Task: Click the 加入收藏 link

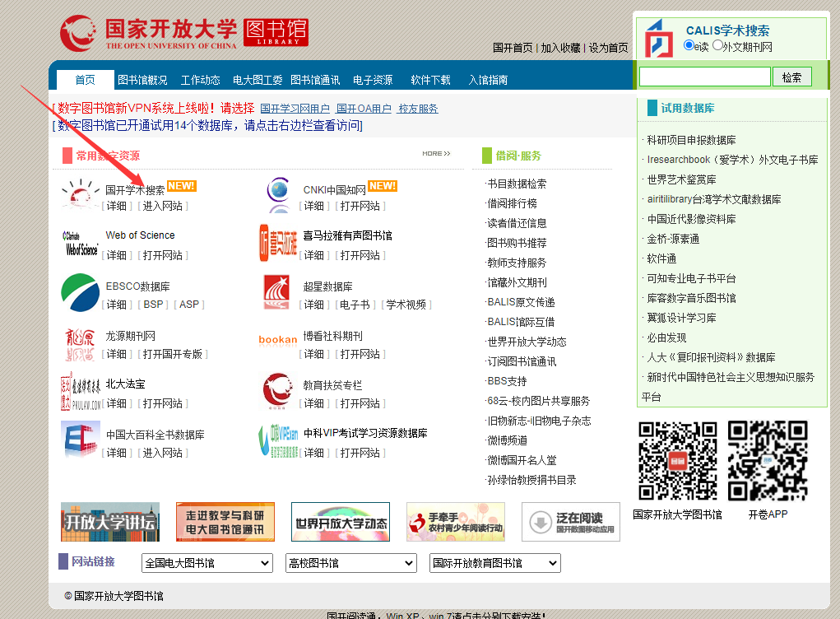Action: (560, 48)
